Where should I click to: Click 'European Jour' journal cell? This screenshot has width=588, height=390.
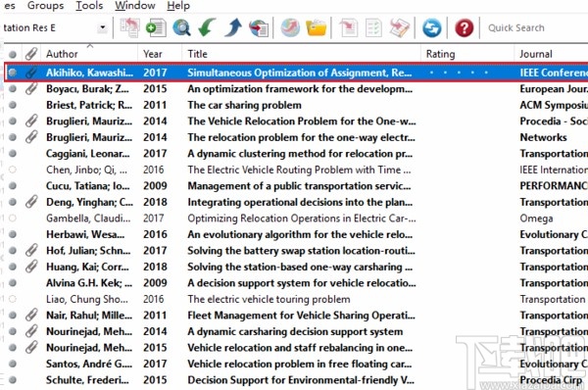point(554,88)
